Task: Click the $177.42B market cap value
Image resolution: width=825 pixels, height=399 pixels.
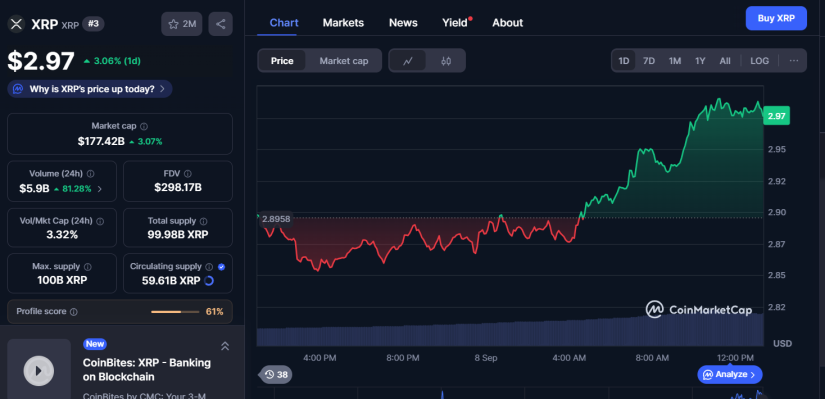Action: 101,141
